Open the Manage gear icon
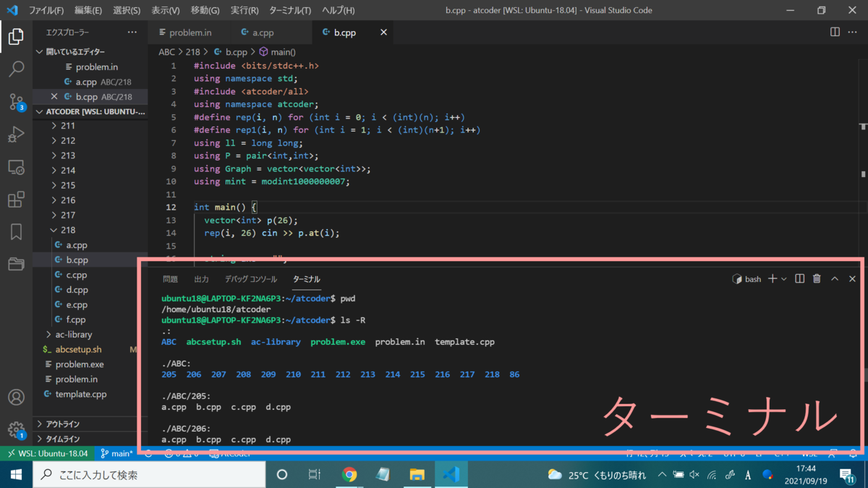This screenshot has height=488, width=868. [16, 429]
